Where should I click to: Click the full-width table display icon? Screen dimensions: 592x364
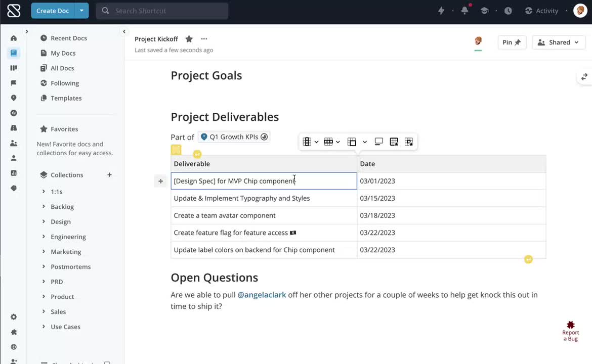tap(379, 142)
